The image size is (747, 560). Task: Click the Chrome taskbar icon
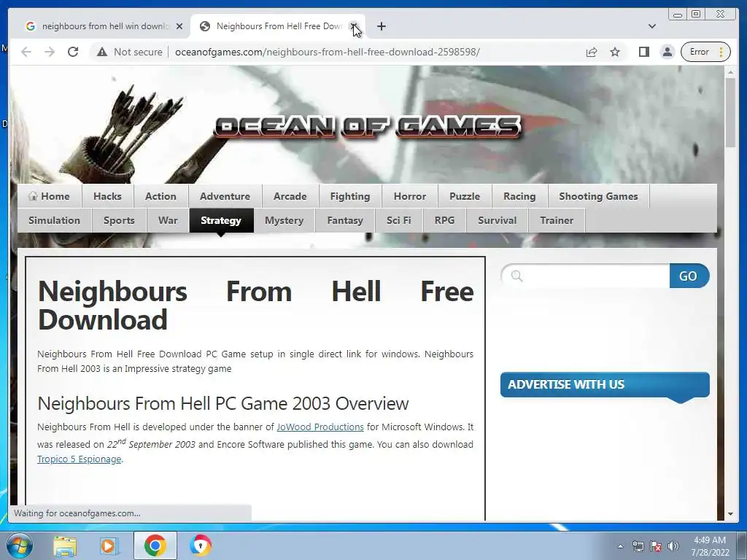click(x=155, y=545)
